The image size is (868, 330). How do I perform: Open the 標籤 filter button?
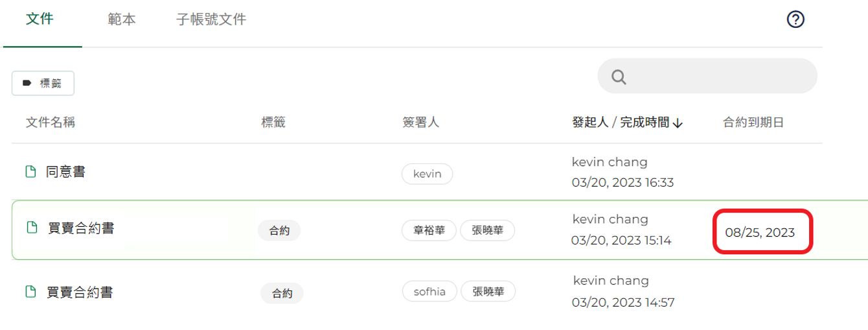tap(43, 83)
